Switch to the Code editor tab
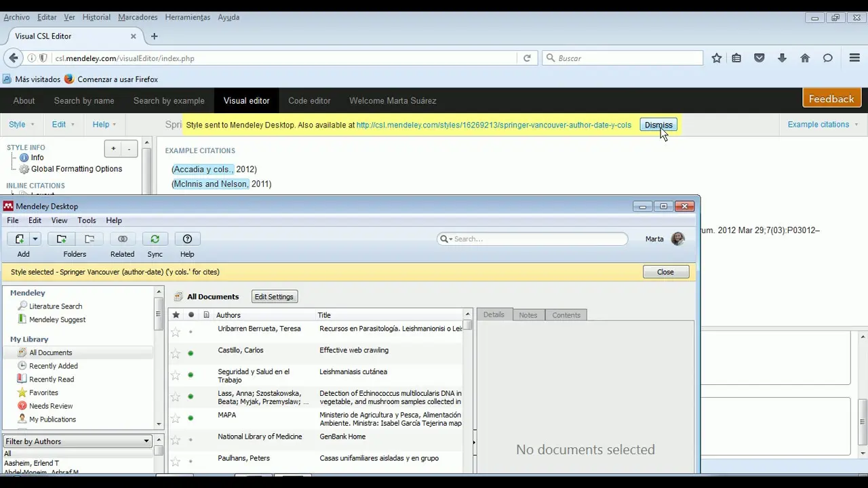Screen dimensions: 868x488 (309, 101)
